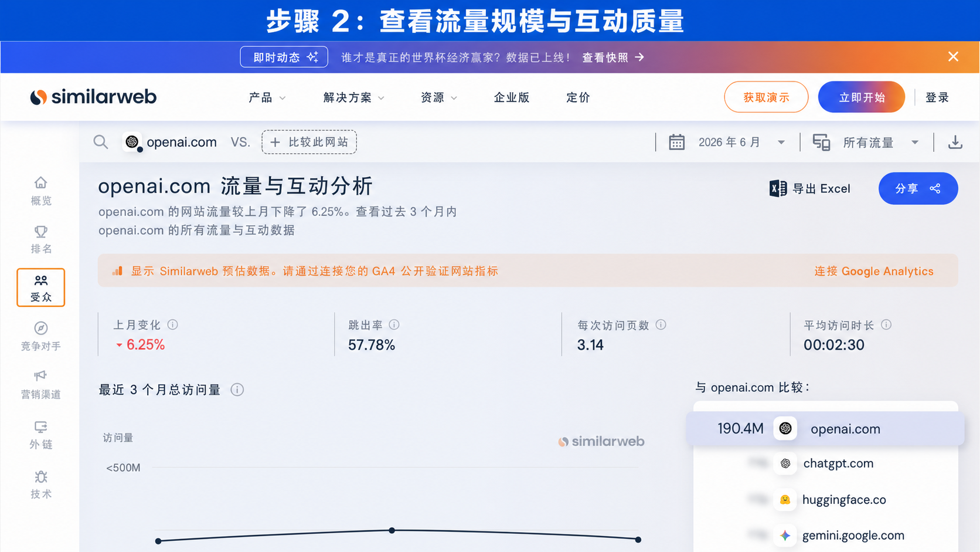
Task: Click the info icon beside 平均访问时长
Action: click(x=886, y=324)
